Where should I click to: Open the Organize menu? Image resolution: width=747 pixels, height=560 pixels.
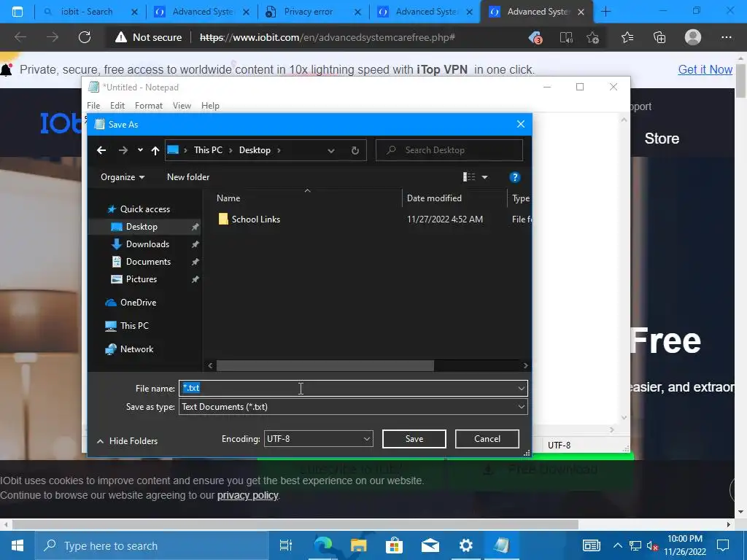(x=123, y=177)
